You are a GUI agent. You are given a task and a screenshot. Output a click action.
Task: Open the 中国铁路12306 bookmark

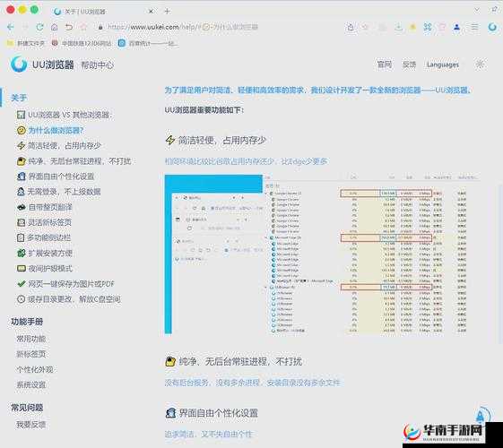[x=82, y=43]
